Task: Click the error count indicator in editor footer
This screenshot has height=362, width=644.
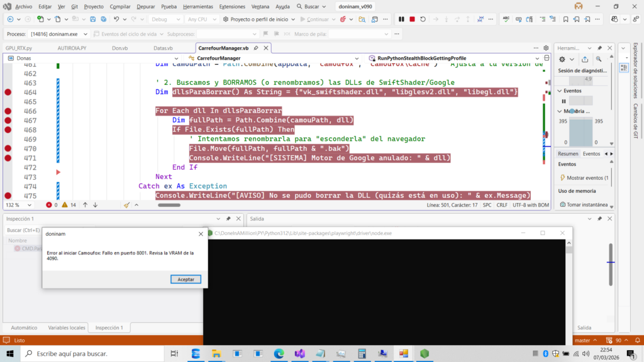Action: pos(52,205)
